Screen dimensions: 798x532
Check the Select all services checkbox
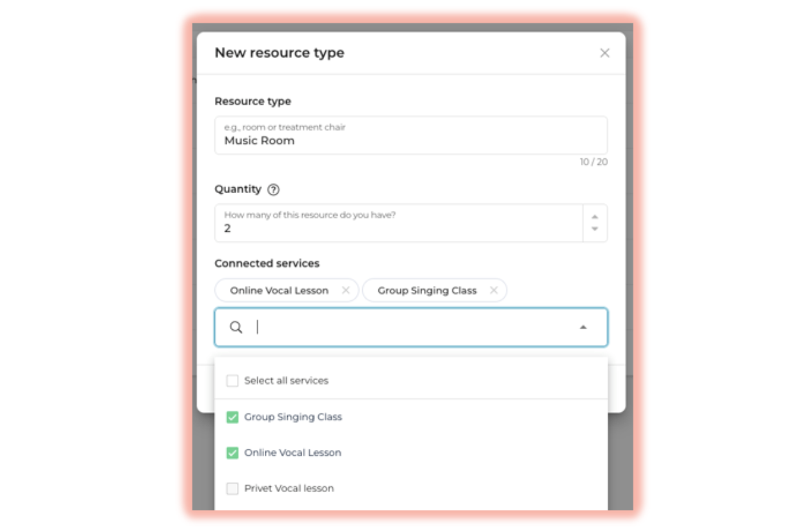[x=232, y=381]
